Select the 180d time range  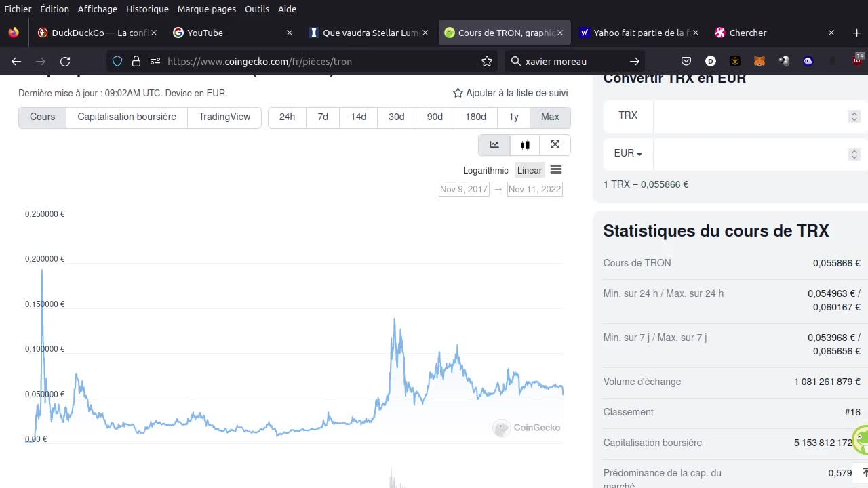click(475, 117)
